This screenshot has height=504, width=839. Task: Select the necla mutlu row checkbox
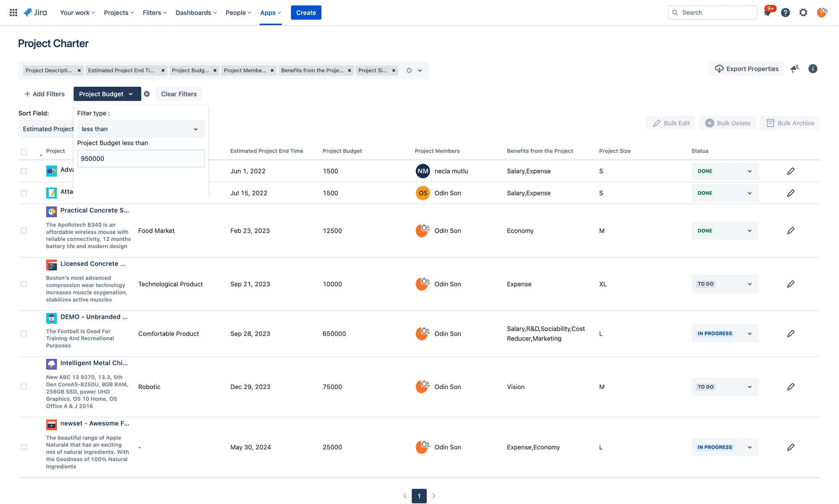pos(24,171)
